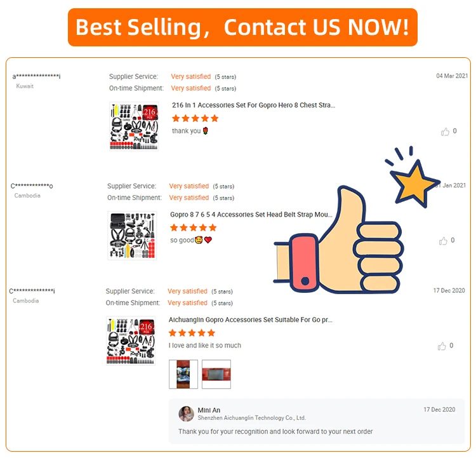Click the orange Best Selling Contact US NOW banner

[x=242, y=27]
